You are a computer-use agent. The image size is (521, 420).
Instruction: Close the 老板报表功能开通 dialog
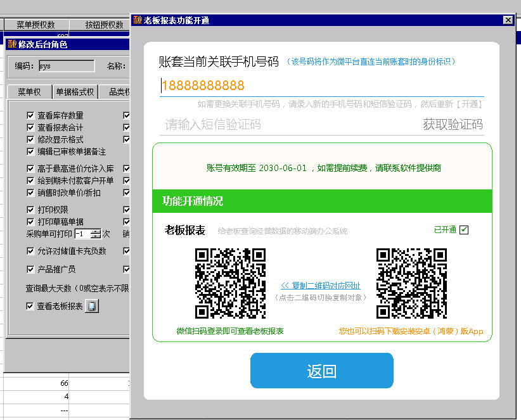point(507,20)
